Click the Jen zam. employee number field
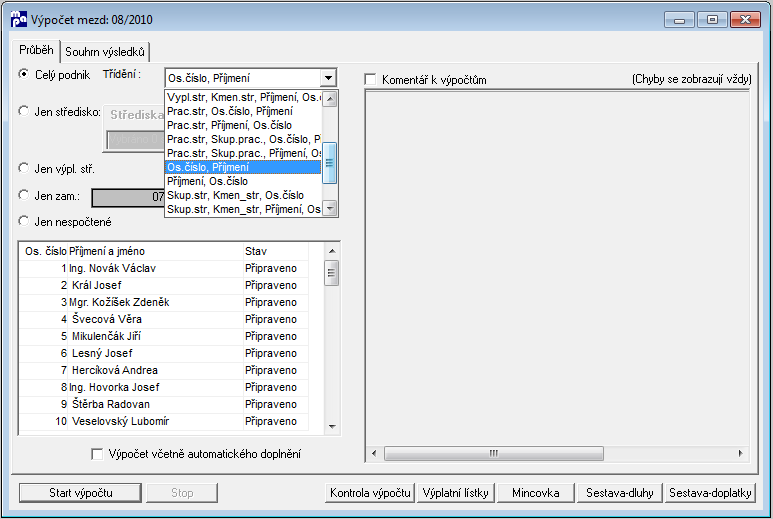This screenshot has width=773, height=519. (129, 197)
